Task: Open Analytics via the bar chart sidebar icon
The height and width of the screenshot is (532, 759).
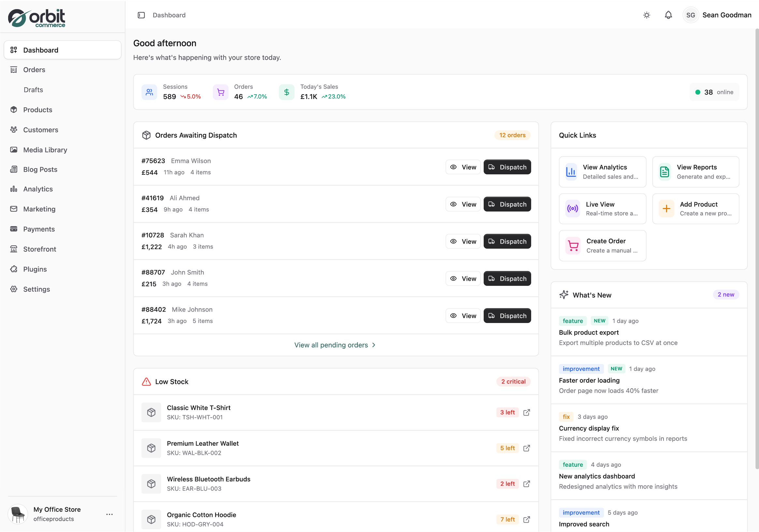Action: pos(14,189)
